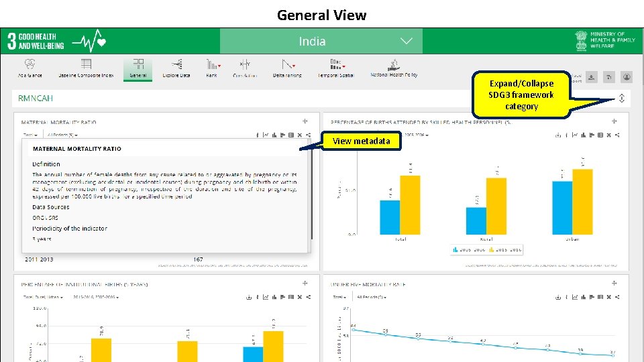Click the plus icon on Maternal Mortality Ratio card
644x362 pixels.
305,121
